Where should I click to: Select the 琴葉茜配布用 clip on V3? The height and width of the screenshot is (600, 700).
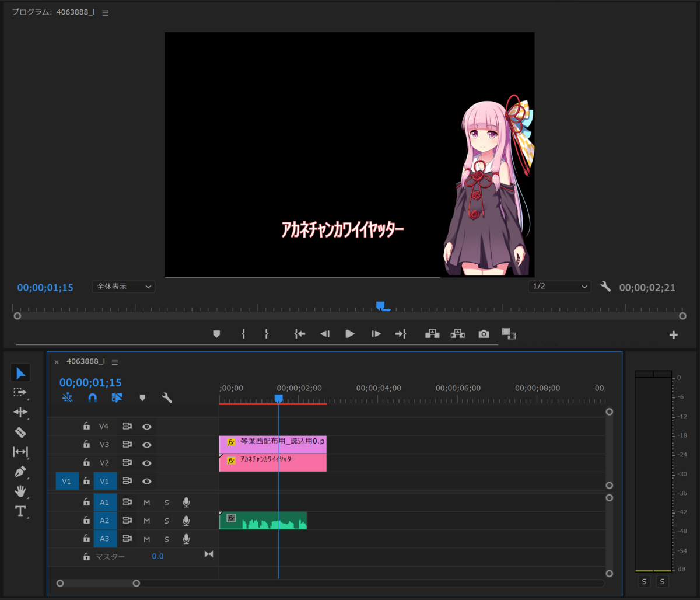pyautogui.click(x=273, y=445)
